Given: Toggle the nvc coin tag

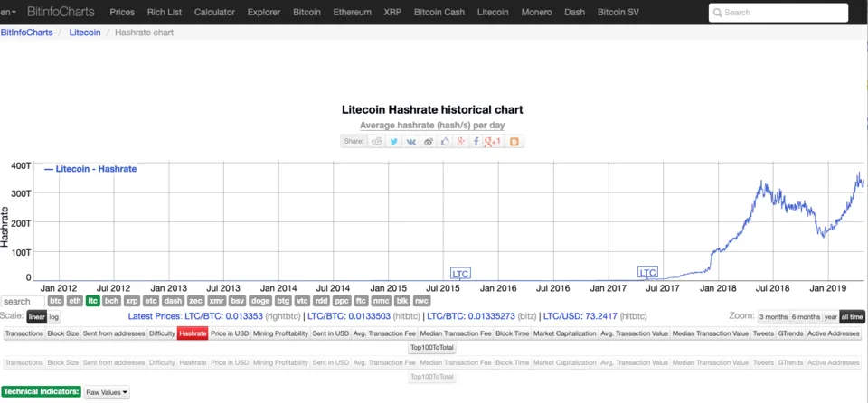Looking at the screenshot, I should 422,301.
